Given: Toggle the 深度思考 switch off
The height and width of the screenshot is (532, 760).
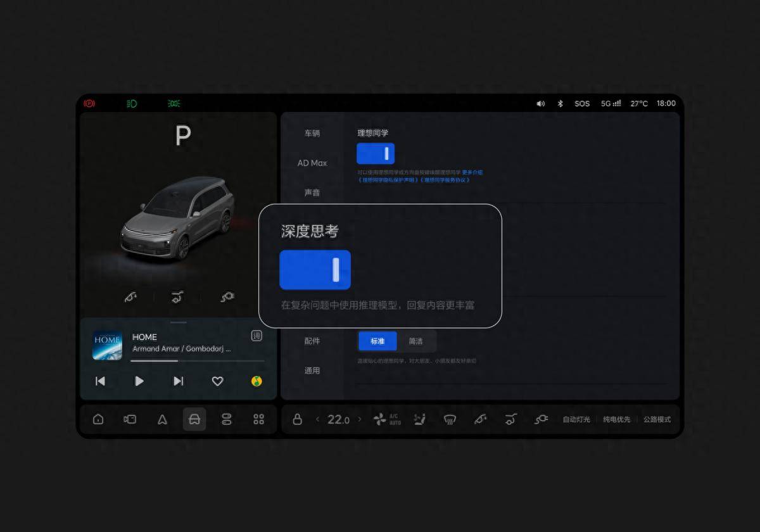Looking at the screenshot, I should click(315, 270).
